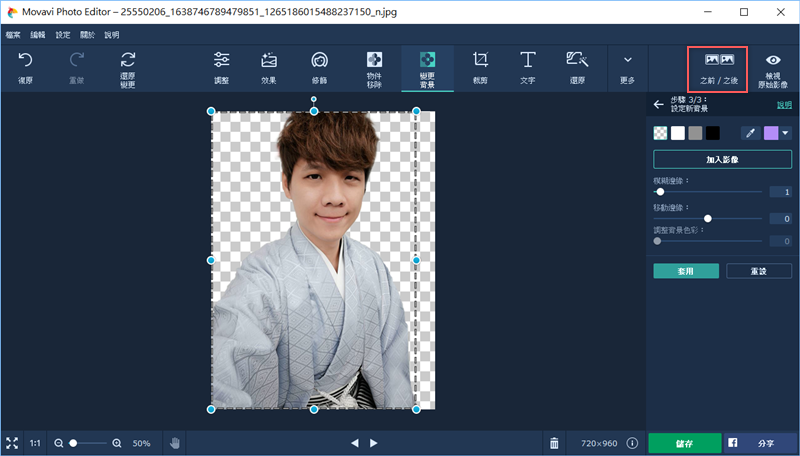The height and width of the screenshot is (456, 800).
Task: Zoom out with the minus magnifier
Action: point(59,443)
